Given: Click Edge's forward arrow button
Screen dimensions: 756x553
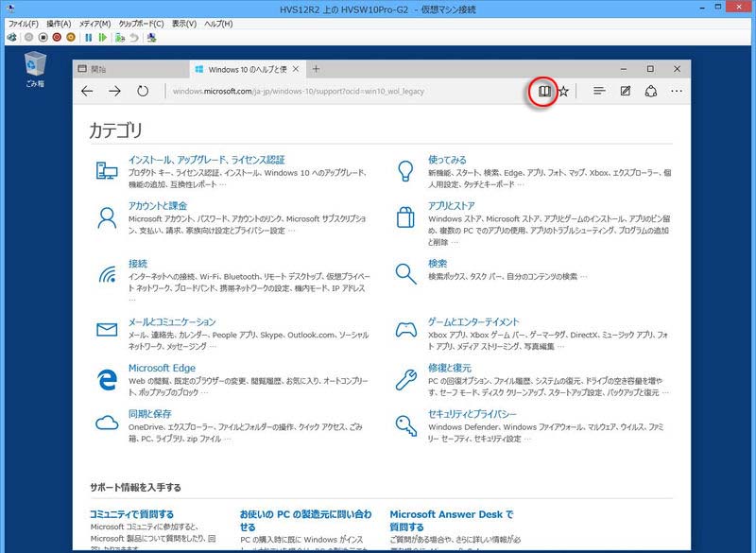Looking at the screenshot, I should pyautogui.click(x=114, y=91).
